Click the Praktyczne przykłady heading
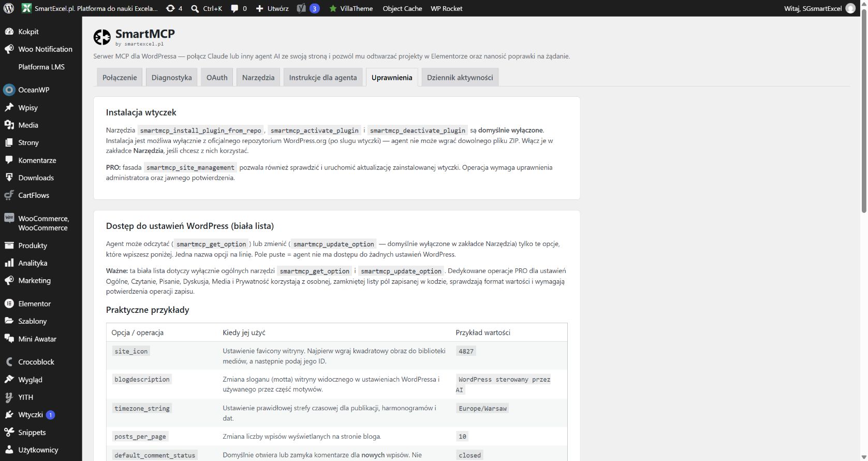The width and height of the screenshot is (868, 461). pyautogui.click(x=148, y=310)
